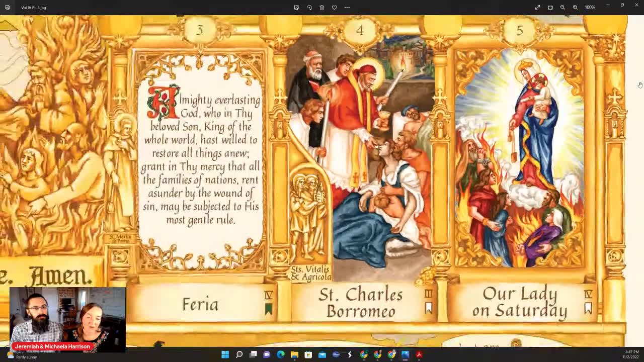Click the Feria day label

pos(200,304)
